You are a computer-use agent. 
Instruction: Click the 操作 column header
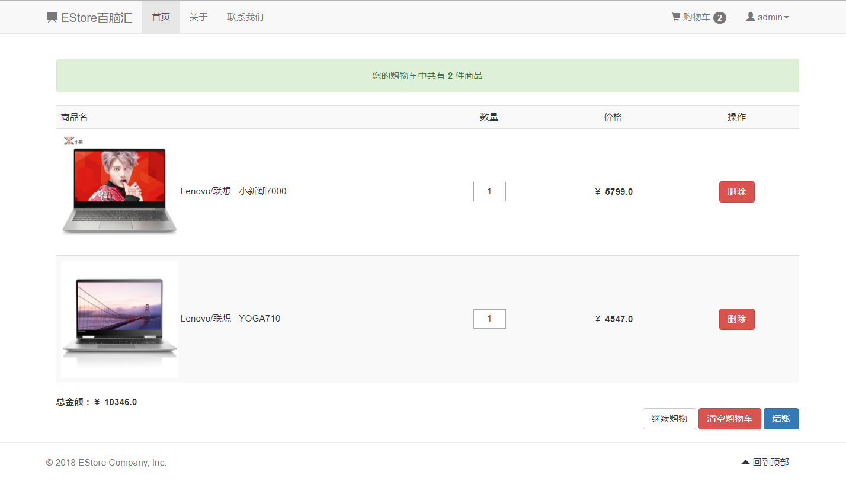pos(737,117)
